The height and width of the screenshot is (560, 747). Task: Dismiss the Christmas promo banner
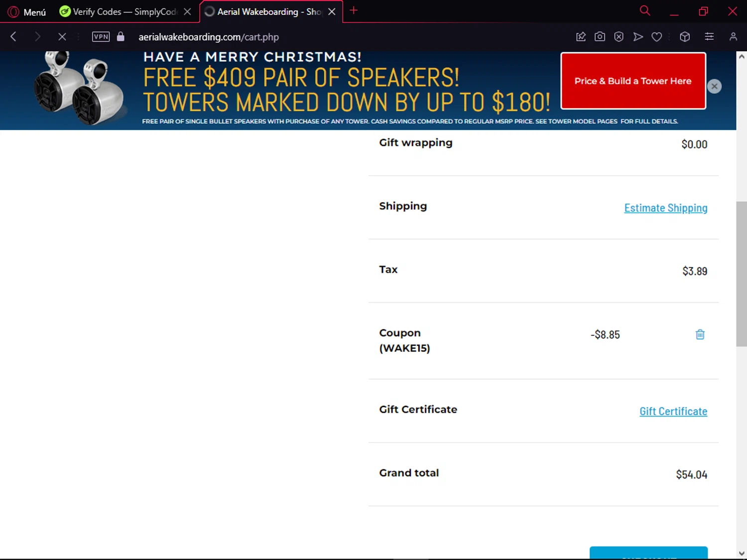point(714,86)
